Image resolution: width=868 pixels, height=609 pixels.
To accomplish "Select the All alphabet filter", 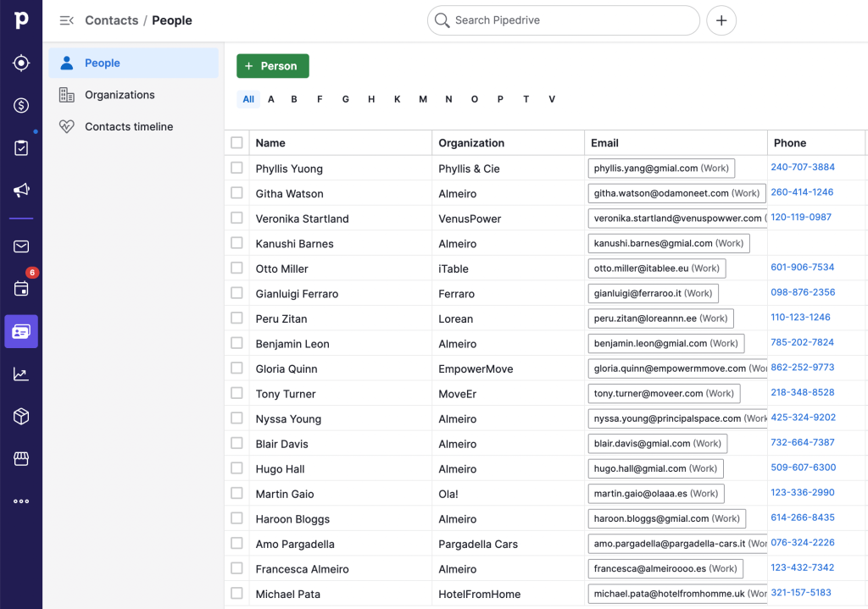I will pyautogui.click(x=248, y=99).
